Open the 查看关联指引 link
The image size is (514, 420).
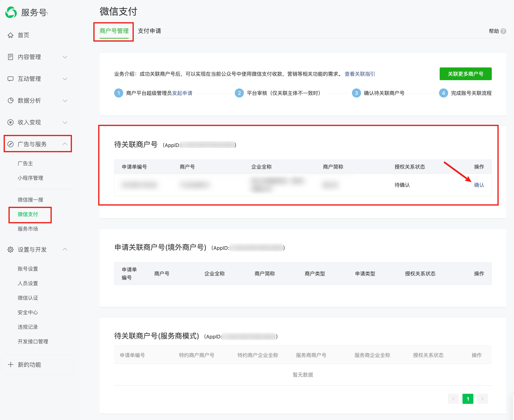[x=359, y=74]
